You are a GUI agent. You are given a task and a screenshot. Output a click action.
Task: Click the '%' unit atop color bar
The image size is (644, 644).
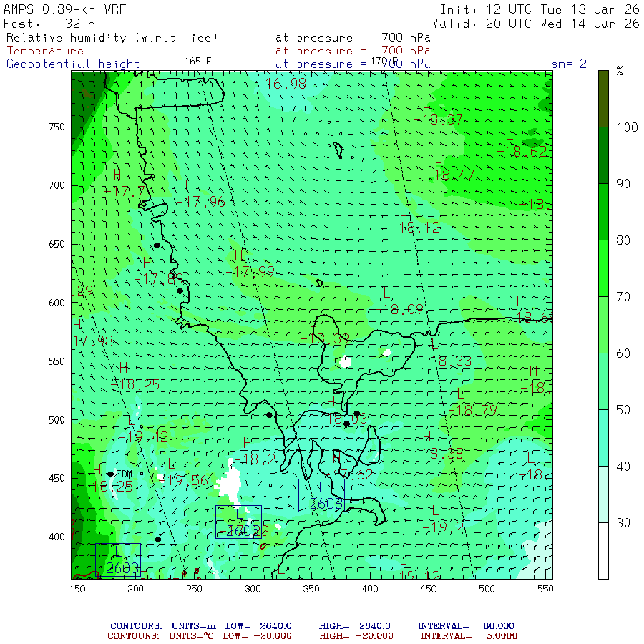(620, 72)
